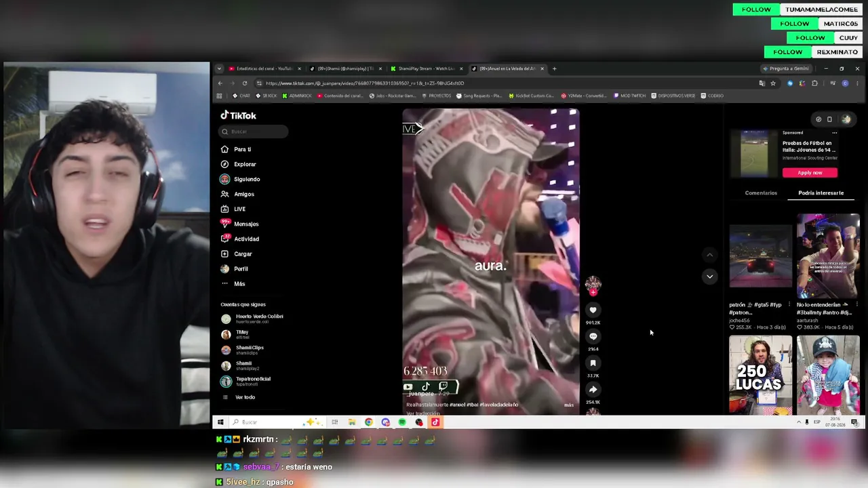Open Cargar upload page in the sidebar
Image resolution: width=868 pixels, height=488 pixels.
pyautogui.click(x=237, y=253)
